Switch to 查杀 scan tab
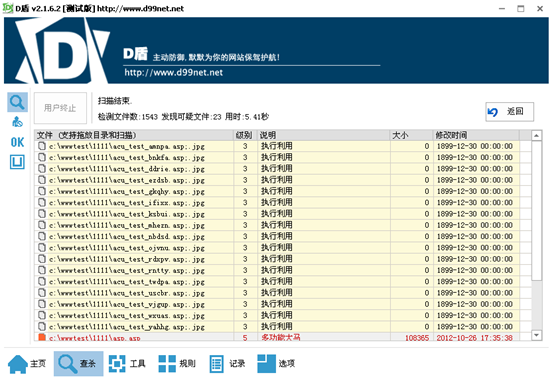The image size is (553, 381). [x=78, y=364]
